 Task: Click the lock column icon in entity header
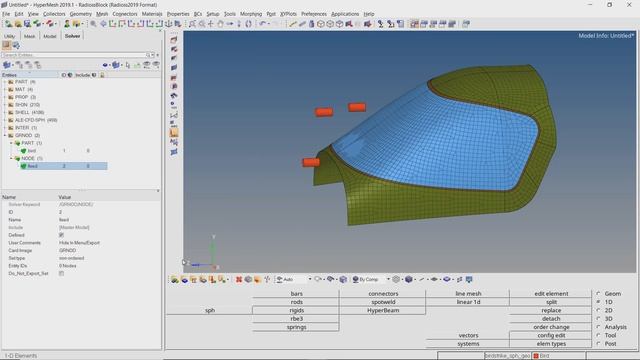pyautogui.click(x=102, y=75)
